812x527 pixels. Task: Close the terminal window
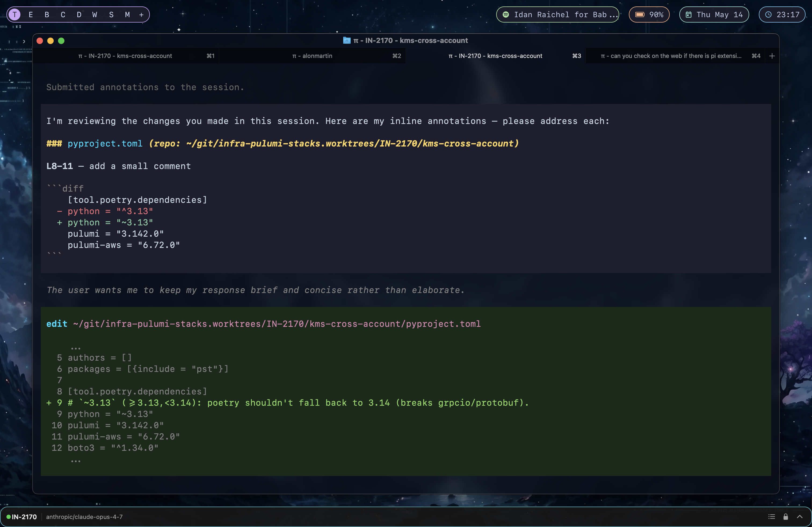pos(39,41)
